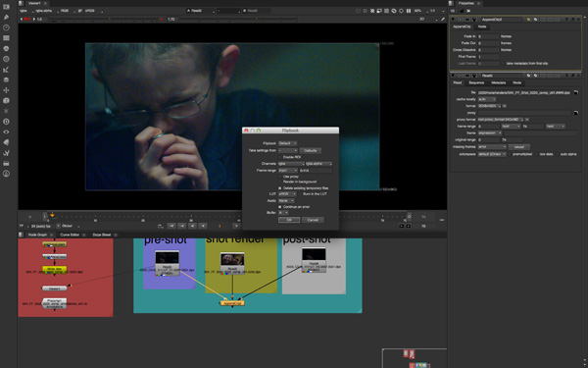Open the MetaData toolbar menu
Screen dimensions: 588x368
coord(6,142)
